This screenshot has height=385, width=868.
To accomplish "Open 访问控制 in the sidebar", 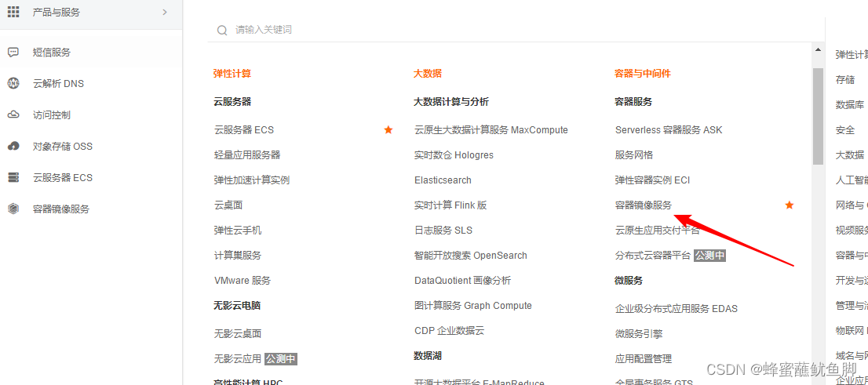I will (x=52, y=115).
